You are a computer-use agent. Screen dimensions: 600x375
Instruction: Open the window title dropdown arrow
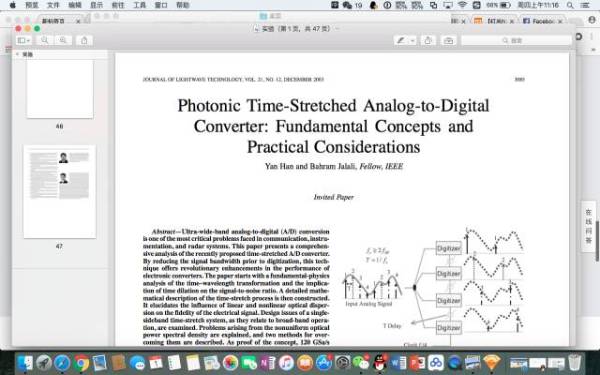(x=338, y=29)
